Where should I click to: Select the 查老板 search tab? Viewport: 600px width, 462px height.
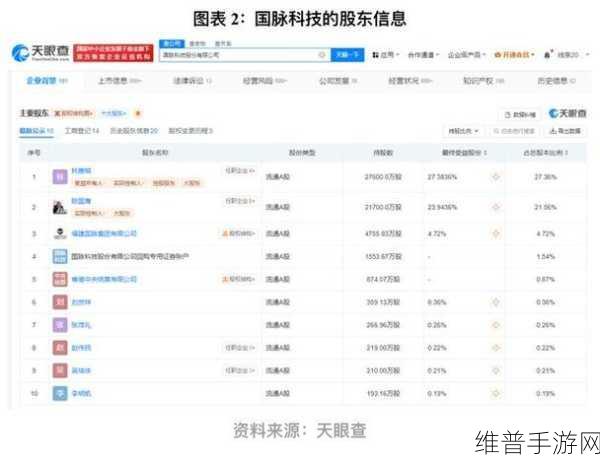tap(197, 44)
